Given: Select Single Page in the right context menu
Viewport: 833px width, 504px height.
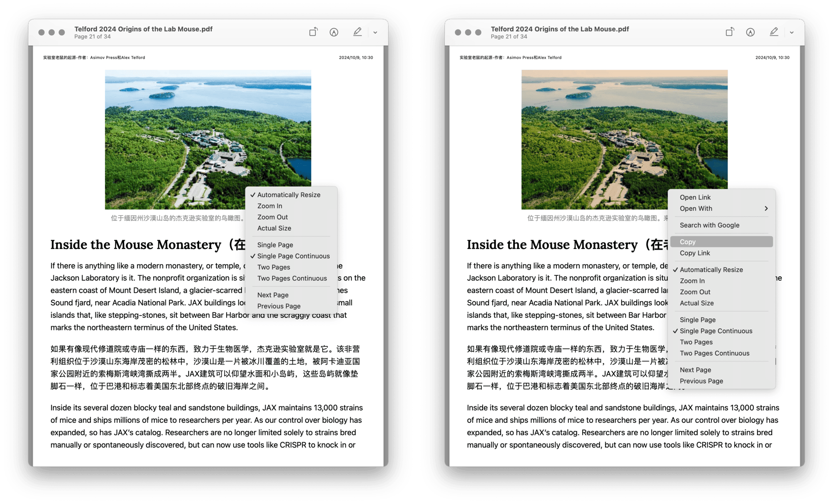Looking at the screenshot, I should tap(721, 320).
